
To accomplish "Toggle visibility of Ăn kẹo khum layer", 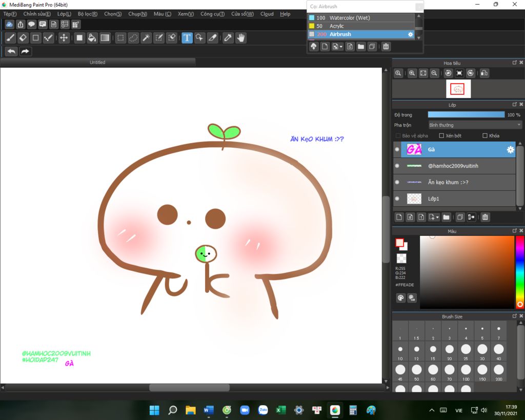I will pos(397,182).
